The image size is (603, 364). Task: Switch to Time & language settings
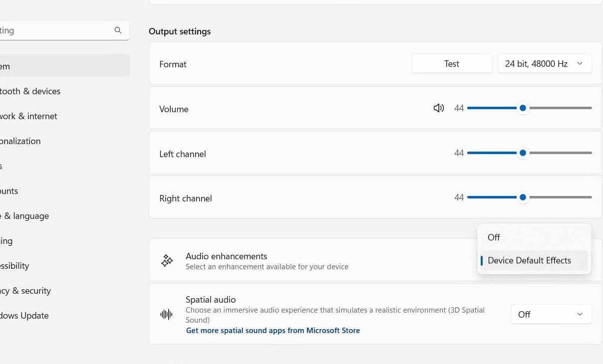25,216
